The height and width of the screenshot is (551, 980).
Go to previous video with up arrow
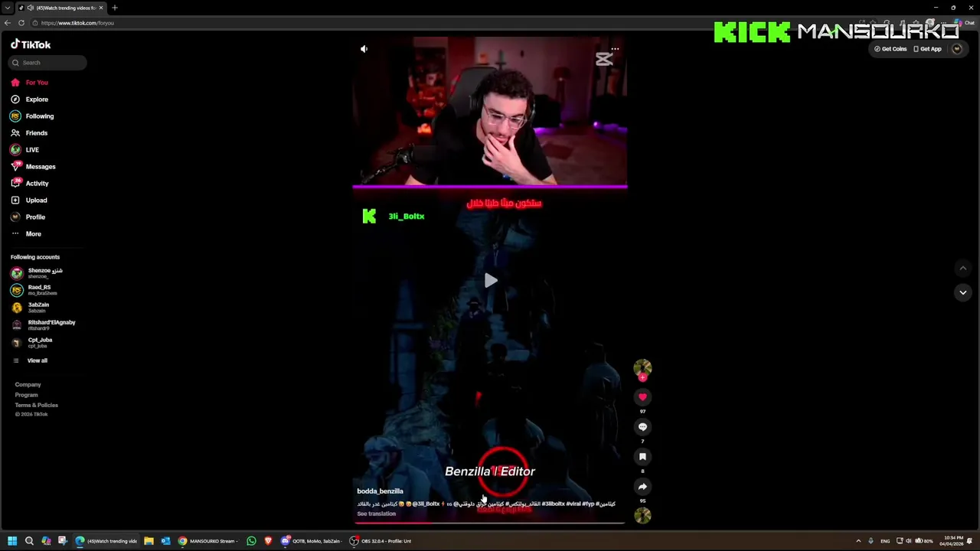coord(963,268)
